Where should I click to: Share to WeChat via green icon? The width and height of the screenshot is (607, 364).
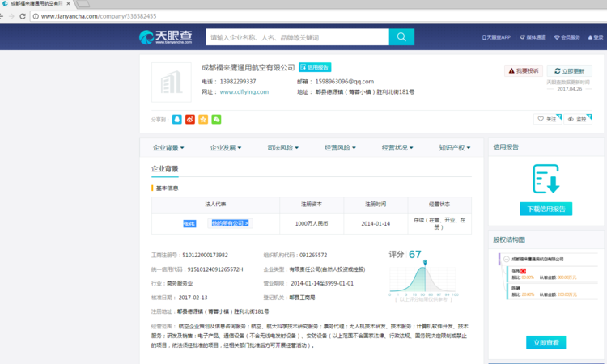[x=216, y=119]
